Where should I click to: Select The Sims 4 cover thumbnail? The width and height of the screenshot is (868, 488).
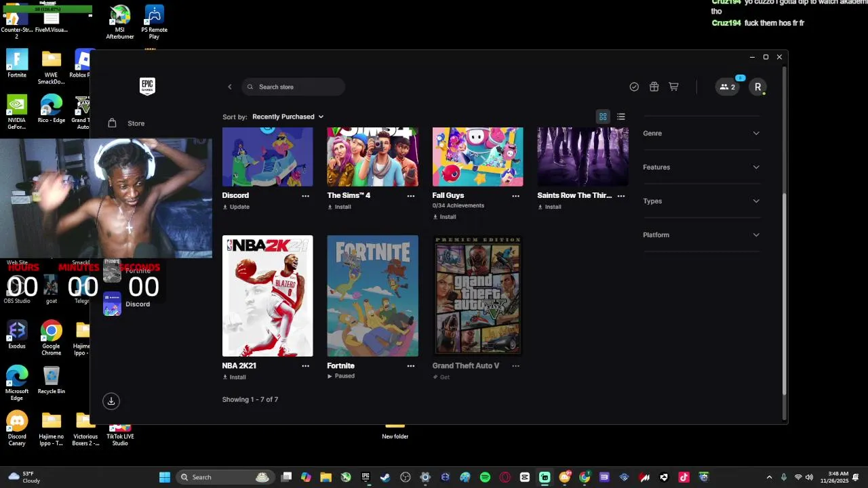pyautogui.click(x=372, y=157)
